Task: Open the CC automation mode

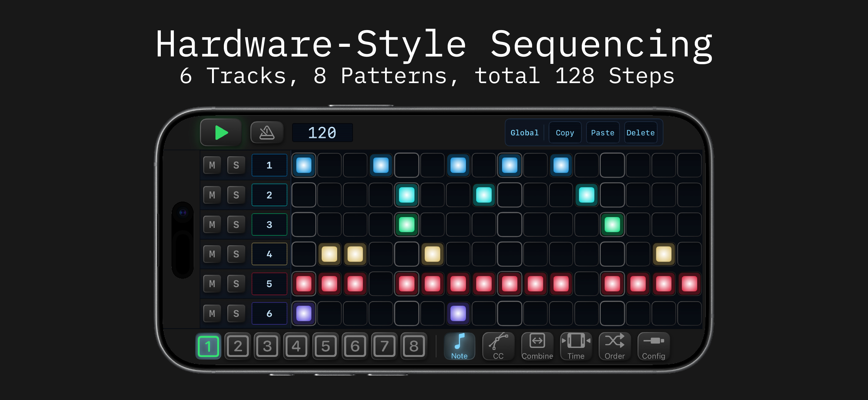Action: point(498,346)
